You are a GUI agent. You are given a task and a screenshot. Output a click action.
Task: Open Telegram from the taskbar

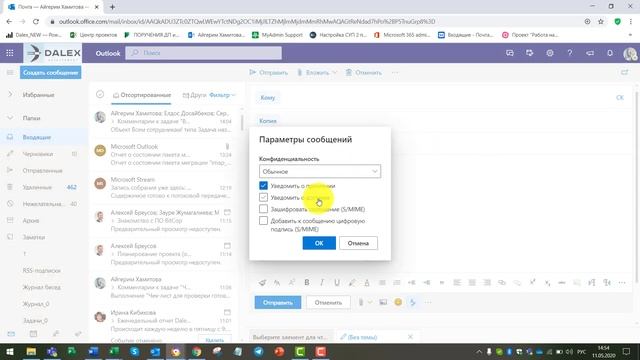[259, 351]
